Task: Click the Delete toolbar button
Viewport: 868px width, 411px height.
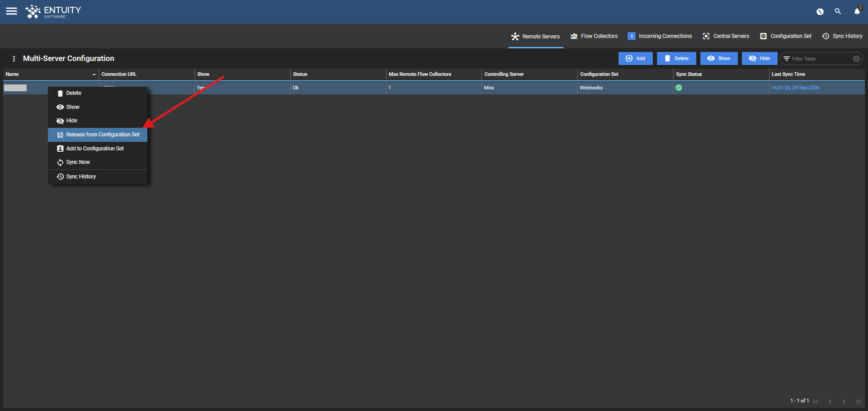Action: point(676,59)
